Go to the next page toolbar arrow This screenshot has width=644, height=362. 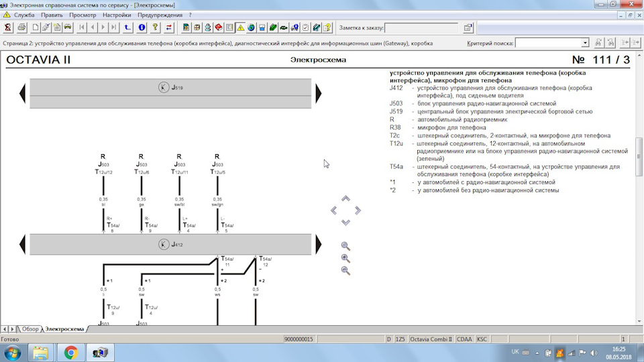[x=103, y=28]
